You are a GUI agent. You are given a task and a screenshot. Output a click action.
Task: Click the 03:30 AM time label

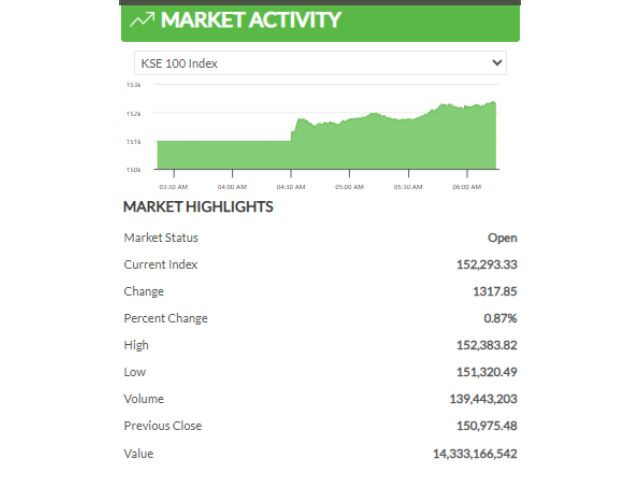point(173,187)
